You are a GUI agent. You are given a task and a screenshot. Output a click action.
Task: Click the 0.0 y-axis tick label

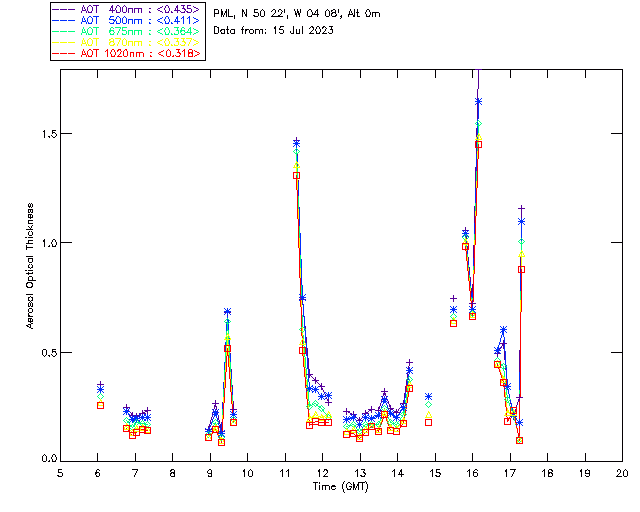click(50, 459)
